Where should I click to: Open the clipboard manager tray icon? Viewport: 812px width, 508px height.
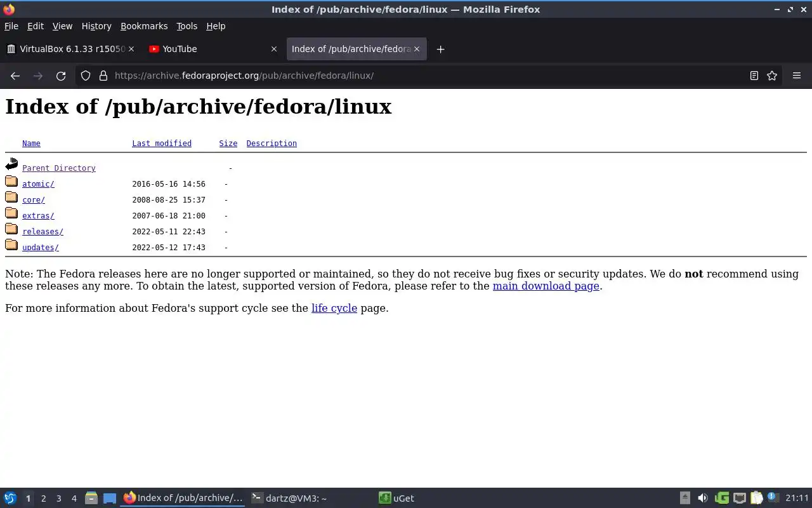(756, 498)
